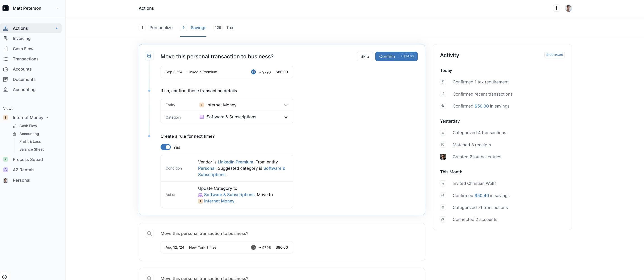The width and height of the screenshot is (644, 280).
Task: Open Profit & Loss under Accounting
Action: click(30, 142)
